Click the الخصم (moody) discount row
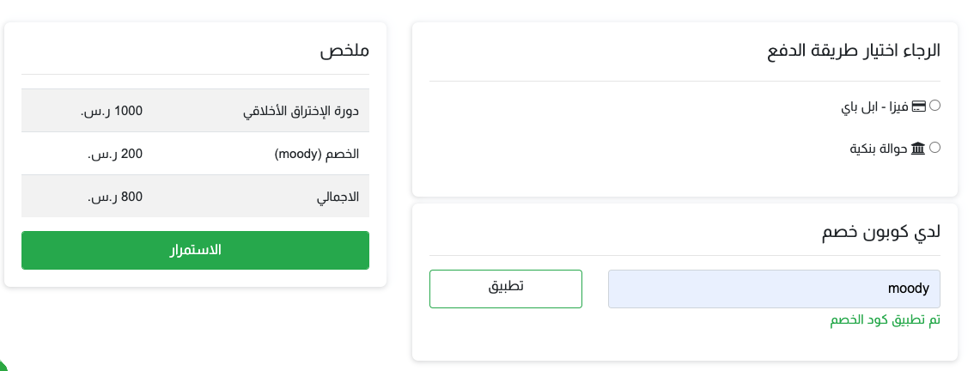 pos(195,154)
